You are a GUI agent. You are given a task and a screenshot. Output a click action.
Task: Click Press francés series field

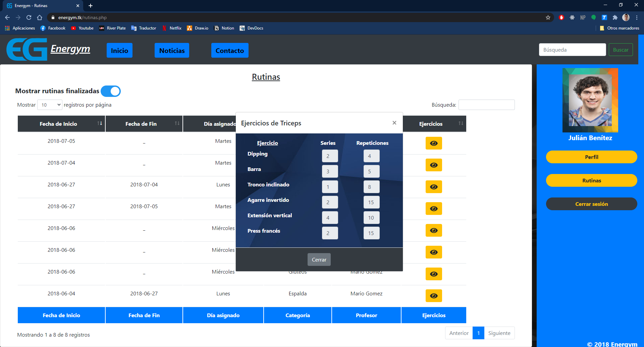click(x=330, y=233)
